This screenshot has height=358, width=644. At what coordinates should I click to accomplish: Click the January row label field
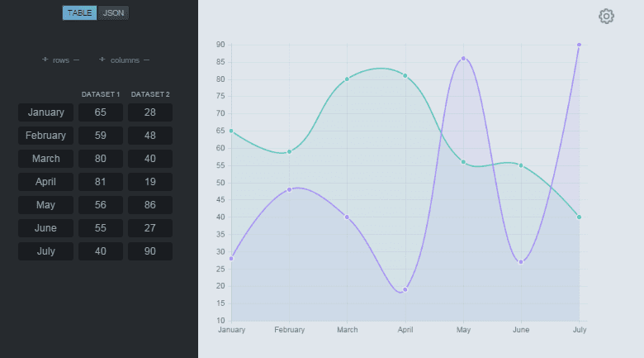pyautogui.click(x=45, y=112)
